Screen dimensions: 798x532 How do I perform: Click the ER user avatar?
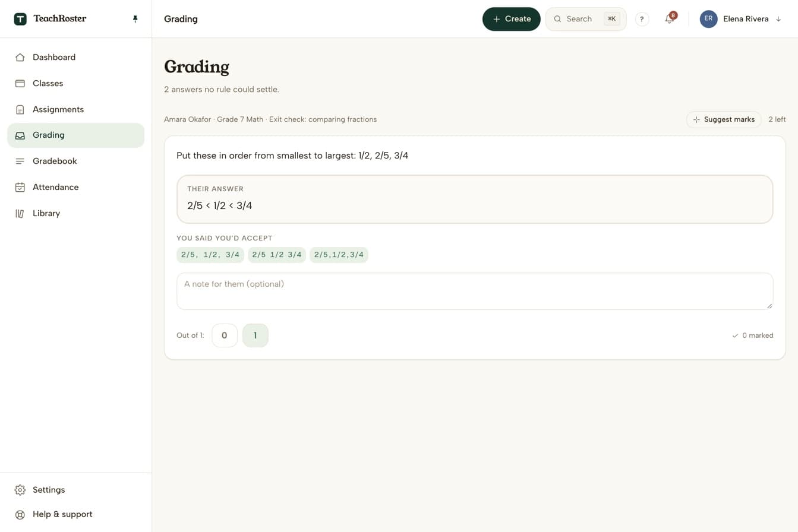click(708, 19)
